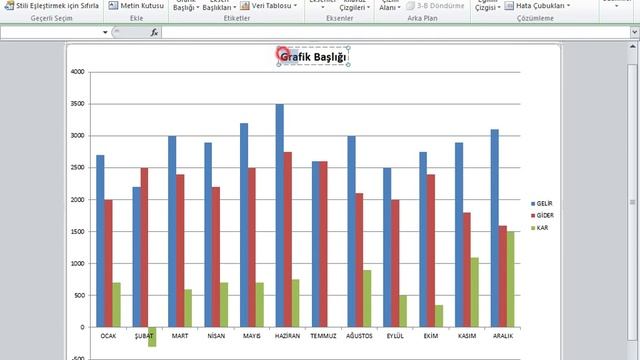Expand the formula bar with right-end arrow
Viewport: 640px width, 360px height.
click(634, 32)
